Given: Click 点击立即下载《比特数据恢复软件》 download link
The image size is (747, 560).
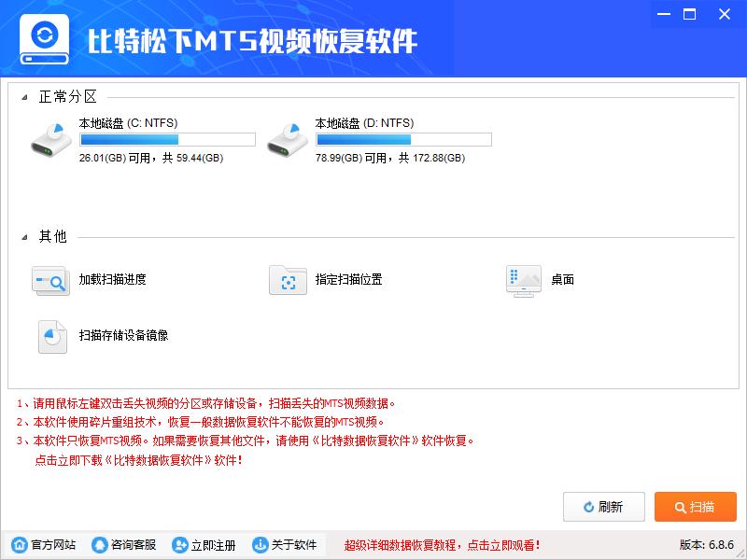Looking at the screenshot, I should pos(138,460).
